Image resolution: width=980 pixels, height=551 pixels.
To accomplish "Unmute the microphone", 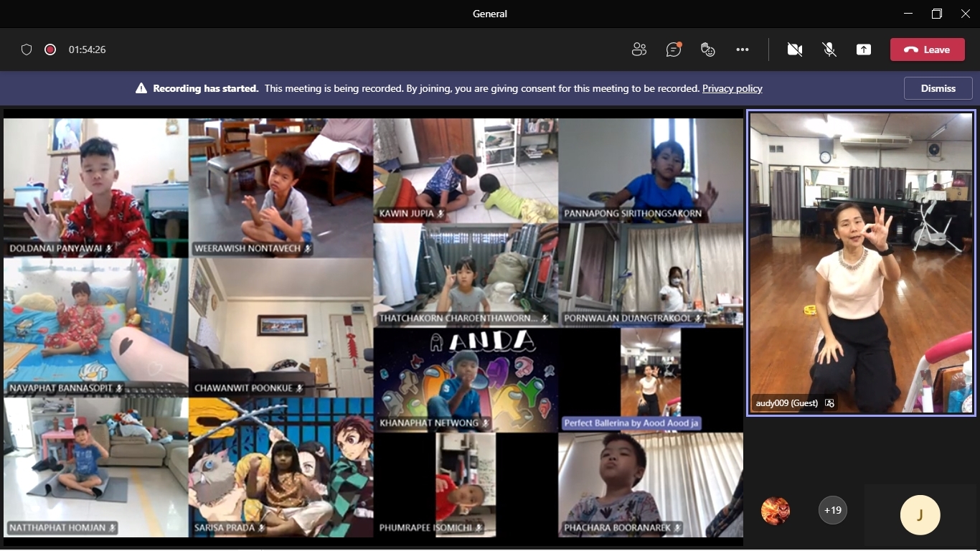I will [x=829, y=50].
